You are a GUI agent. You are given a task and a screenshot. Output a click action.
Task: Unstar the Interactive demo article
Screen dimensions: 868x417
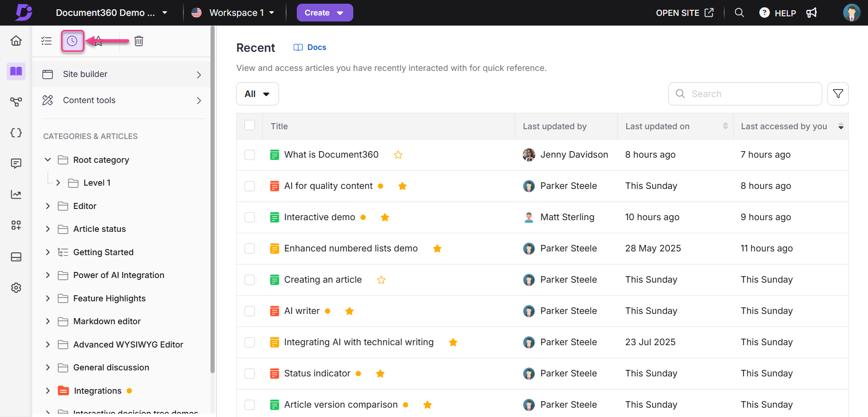pos(385,217)
